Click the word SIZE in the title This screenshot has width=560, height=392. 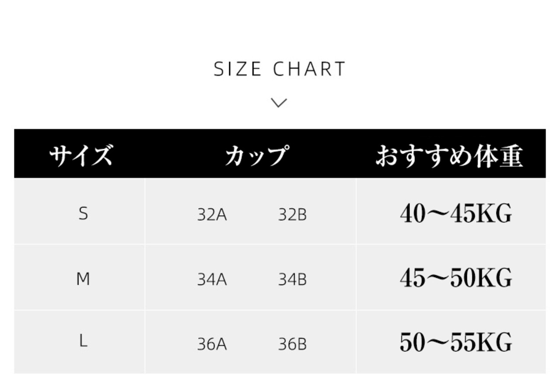click(238, 69)
